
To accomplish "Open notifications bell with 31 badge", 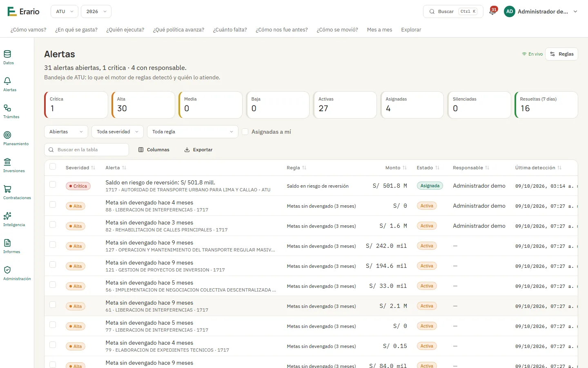I will tap(493, 11).
